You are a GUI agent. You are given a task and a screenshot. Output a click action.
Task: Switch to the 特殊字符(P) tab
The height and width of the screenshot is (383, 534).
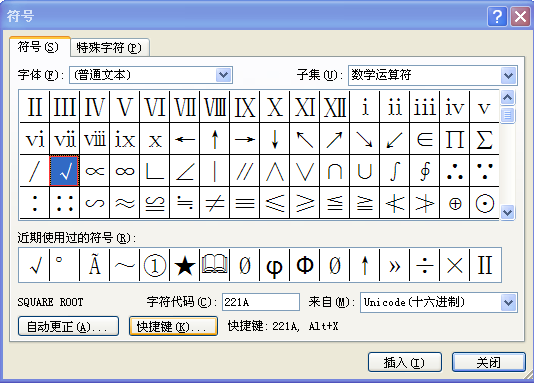(x=109, y=47)
